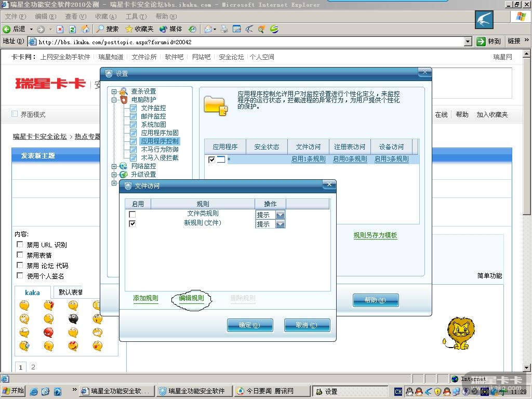This screenshot has width=532, height=399.
Task: Collapse the 电脑防护 tree node
Action: click(x=114, y=100)
